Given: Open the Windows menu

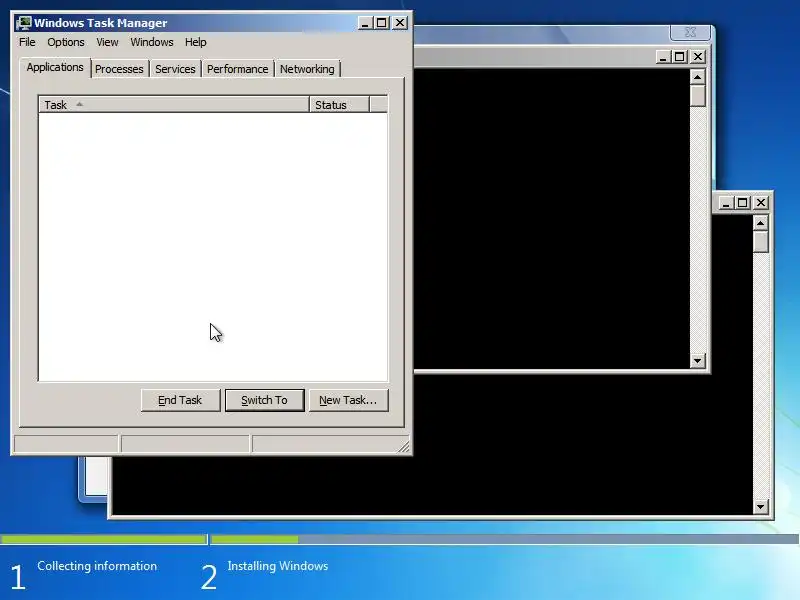Looking at the screenshot, I should [x=152, y=42].
